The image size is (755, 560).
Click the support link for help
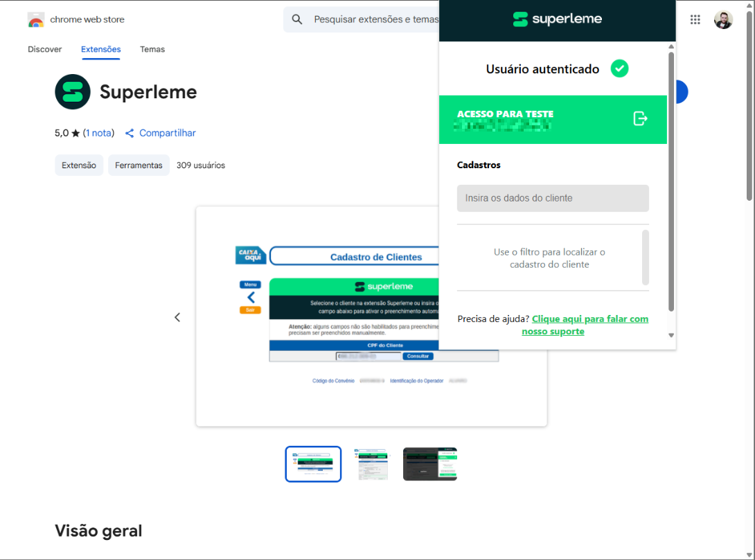coord(588,325)
